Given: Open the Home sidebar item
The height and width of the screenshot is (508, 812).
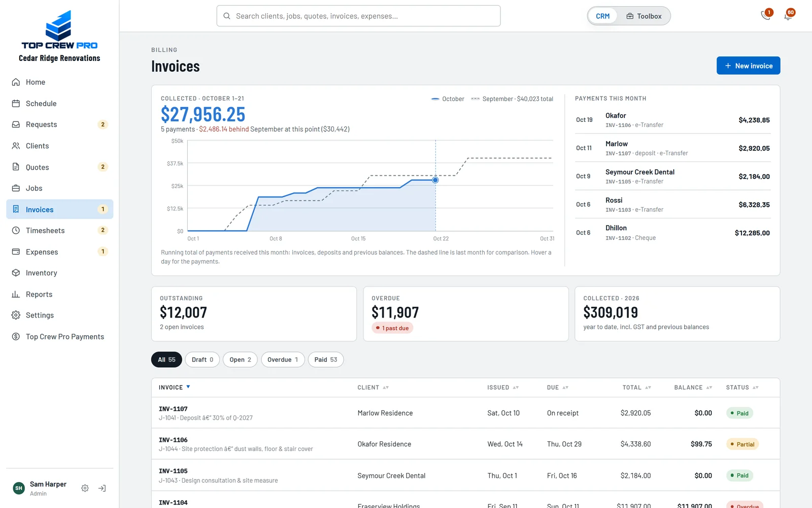Looking at the screenshot, I should point(59,82).
